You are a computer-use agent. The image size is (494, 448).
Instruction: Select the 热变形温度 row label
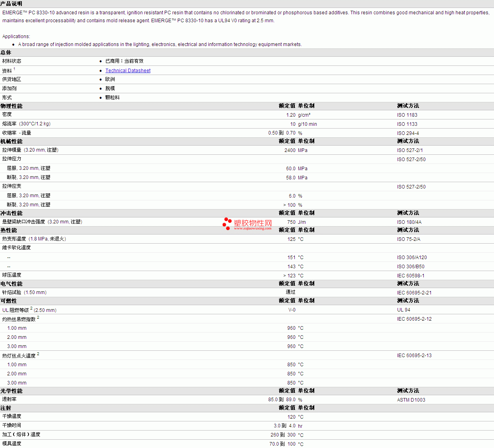[35, 239]
